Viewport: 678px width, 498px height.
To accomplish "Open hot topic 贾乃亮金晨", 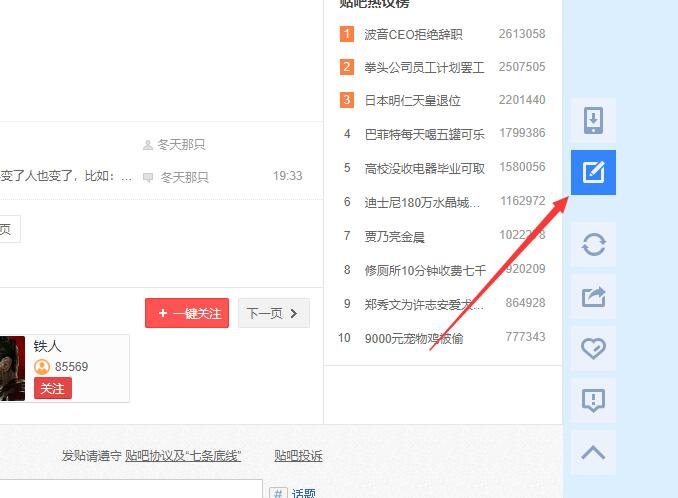I will [394, 236].
